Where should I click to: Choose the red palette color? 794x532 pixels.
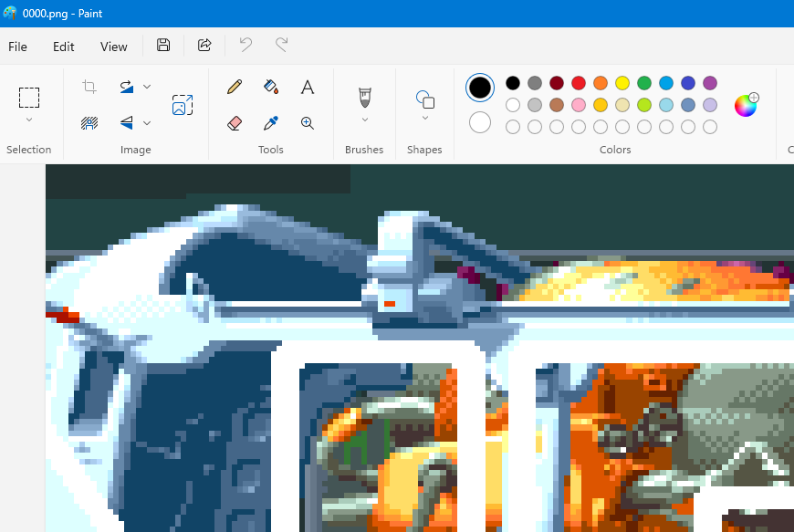pyautogui.click(x=579, y=83)
